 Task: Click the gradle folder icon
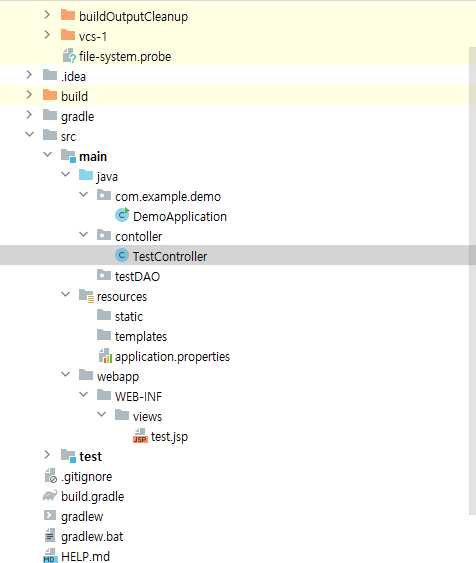point(50,116)
